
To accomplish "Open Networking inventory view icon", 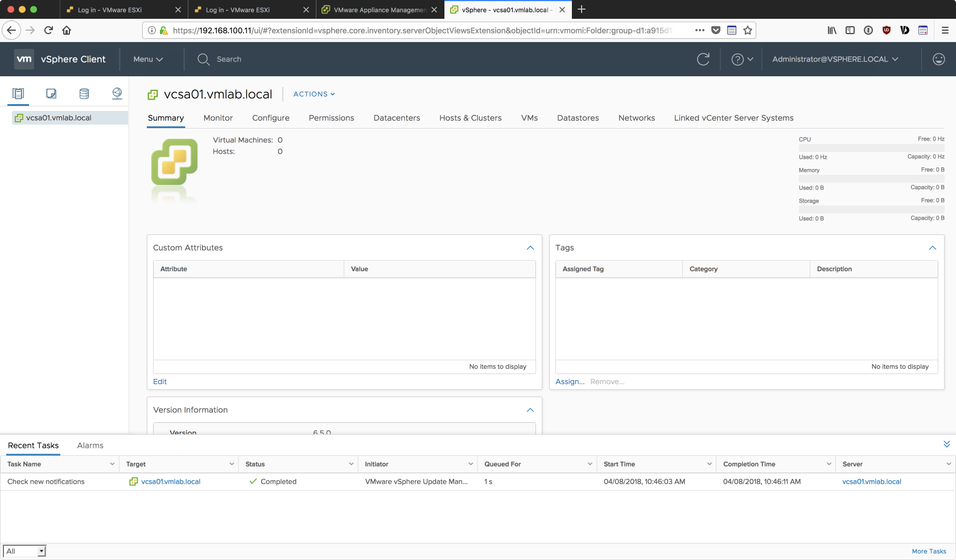I will [117, 93].
